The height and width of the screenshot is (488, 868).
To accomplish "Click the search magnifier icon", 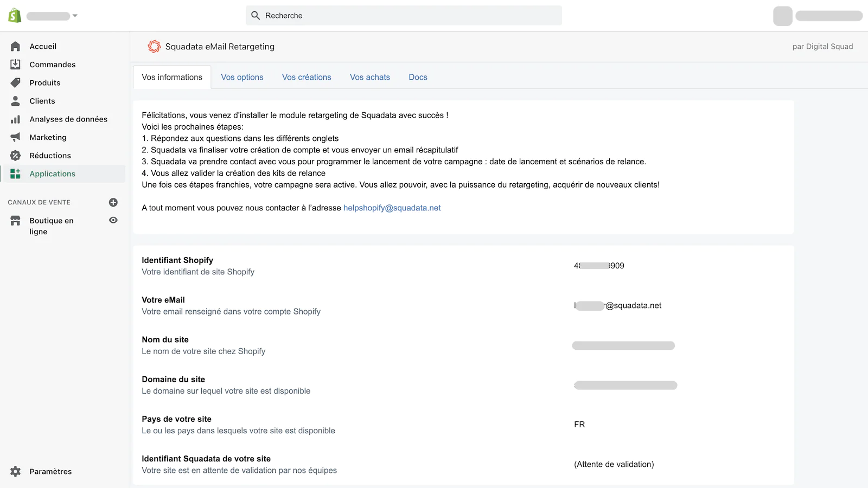I will coord(256,16).
